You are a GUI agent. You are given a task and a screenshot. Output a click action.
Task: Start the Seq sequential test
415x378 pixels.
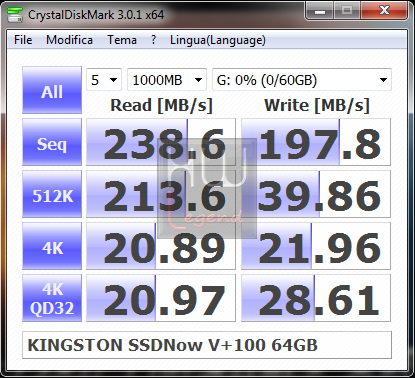coord(52,142)
